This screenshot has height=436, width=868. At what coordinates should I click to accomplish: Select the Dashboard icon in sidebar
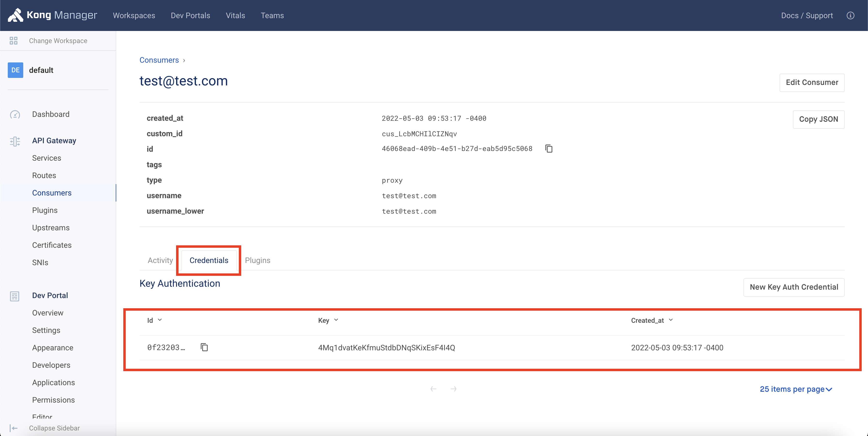pos(15,114)
